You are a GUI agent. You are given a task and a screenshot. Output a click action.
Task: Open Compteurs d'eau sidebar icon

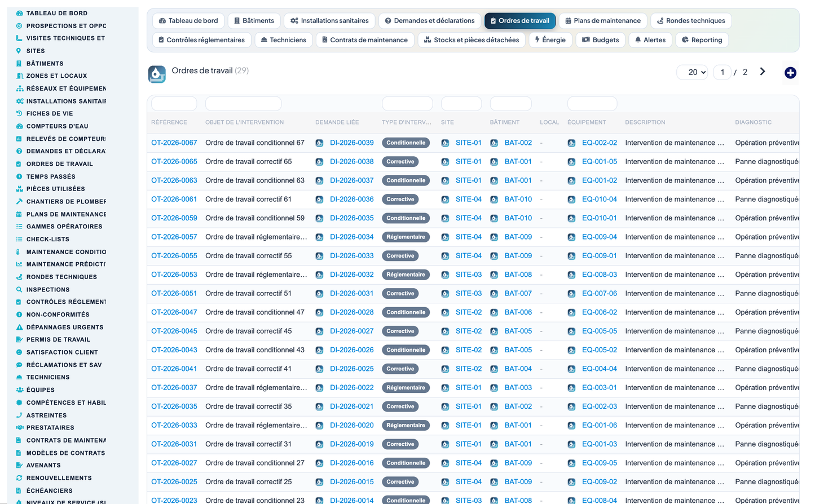[19, 126]
